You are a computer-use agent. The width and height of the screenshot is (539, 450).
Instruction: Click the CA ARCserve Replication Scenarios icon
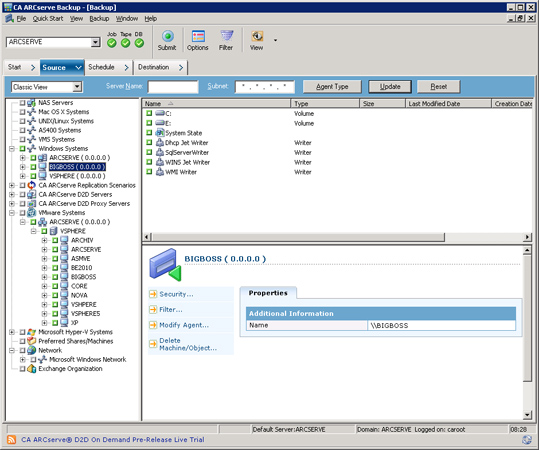point(31,185)
